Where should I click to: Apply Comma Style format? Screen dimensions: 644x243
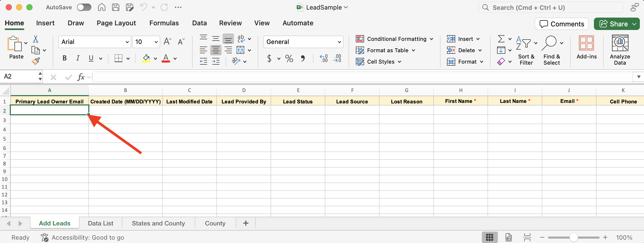(x=303, y=58)
